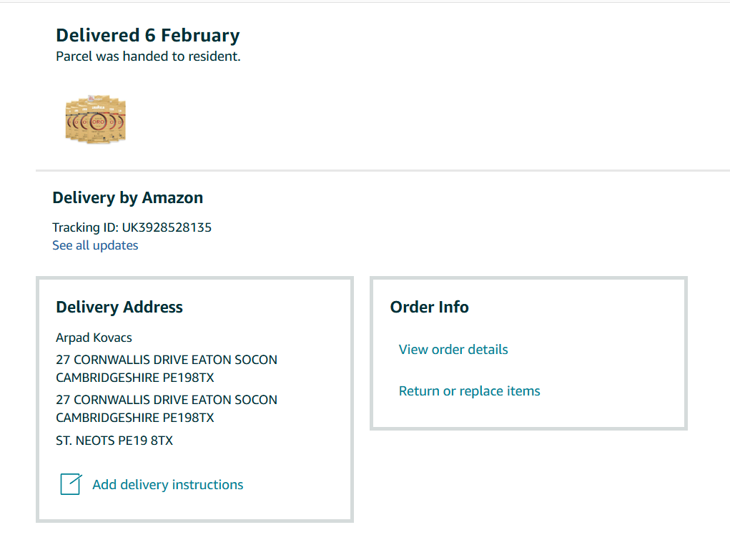Click Add delivery instructions text link
The height and width of the screenshot is (560, 730).
coord(168,485)
